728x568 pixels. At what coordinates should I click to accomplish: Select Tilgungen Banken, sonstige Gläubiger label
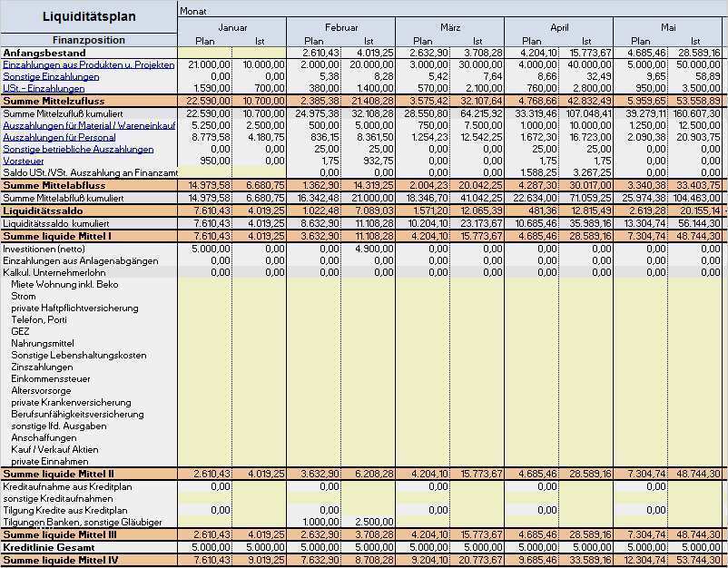[x=83, y=522]
